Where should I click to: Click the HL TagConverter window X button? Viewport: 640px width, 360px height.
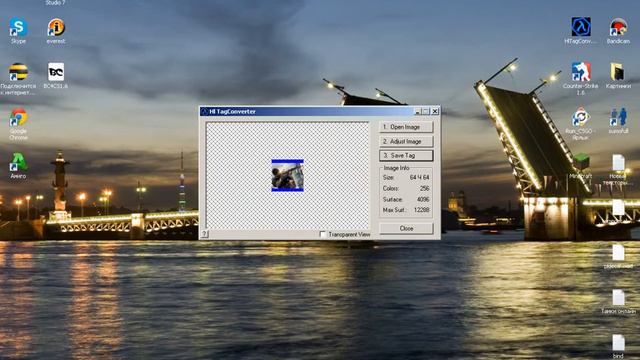tap(435, 111)
